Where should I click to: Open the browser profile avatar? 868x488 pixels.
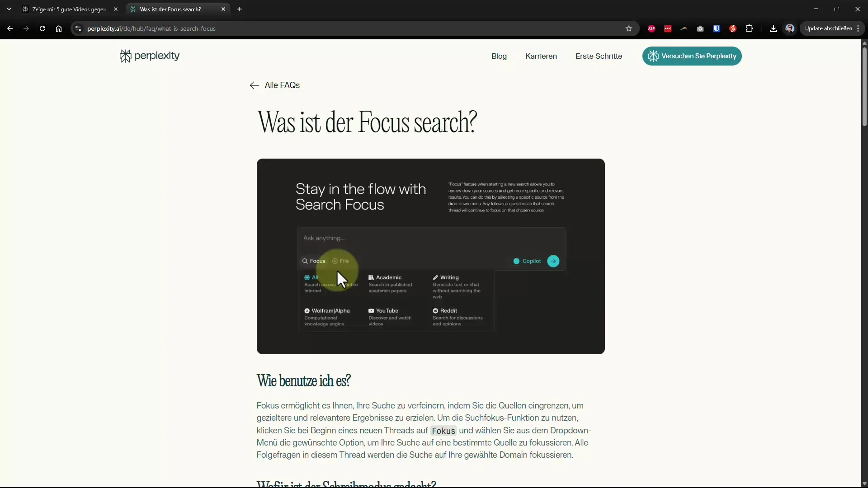click(790, 28)
